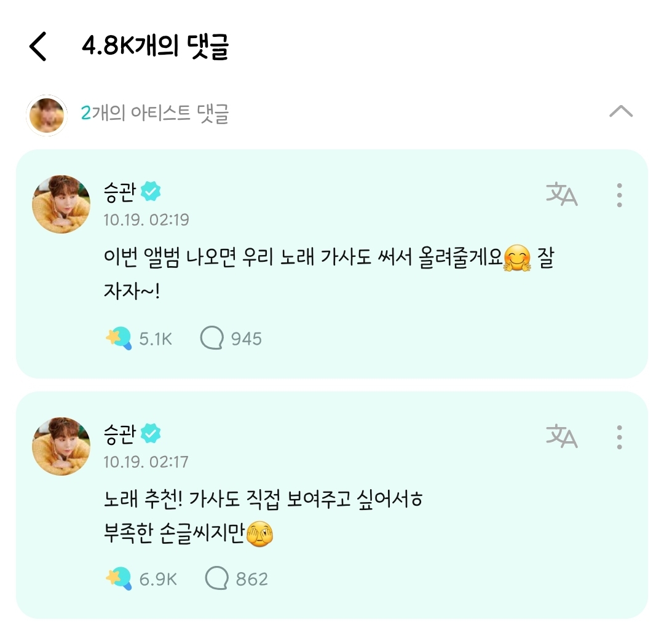The image size is (664, 644).
Task: Tap the 승관 name on the 02:19 comment
Action: coord(119,193)
